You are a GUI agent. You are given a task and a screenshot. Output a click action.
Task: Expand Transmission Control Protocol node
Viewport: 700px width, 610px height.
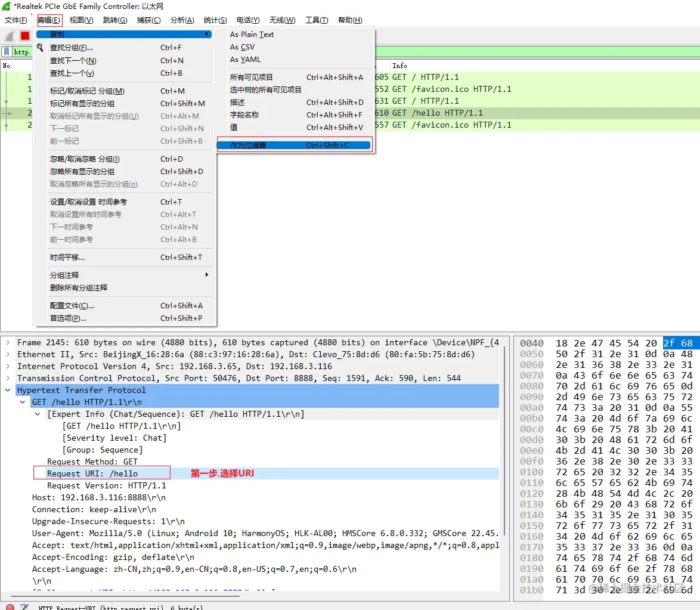[x=8, y=378]
